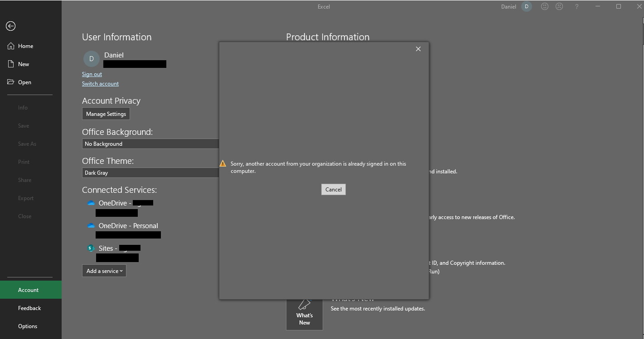Click the smiley face feedback icon
Screen dimensions: 644x339
click(545, 7)
